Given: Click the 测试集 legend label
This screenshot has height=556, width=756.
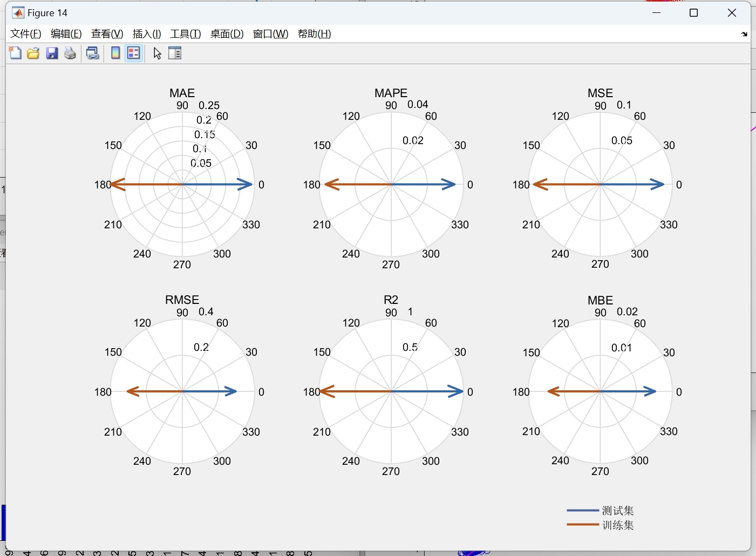Looking at the screenshot, I should tap(618, 511).
